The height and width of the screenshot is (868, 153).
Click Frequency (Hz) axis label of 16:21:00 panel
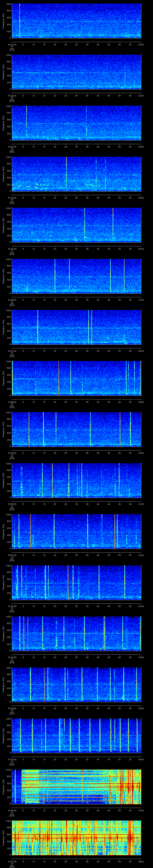3,21
